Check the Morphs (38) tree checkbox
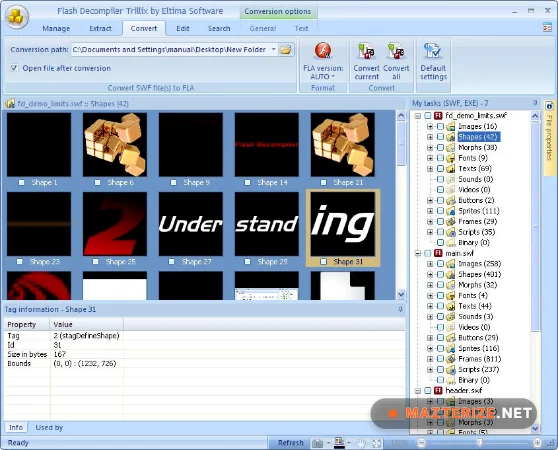Viewport: 558px width, 450px height. 441,147
